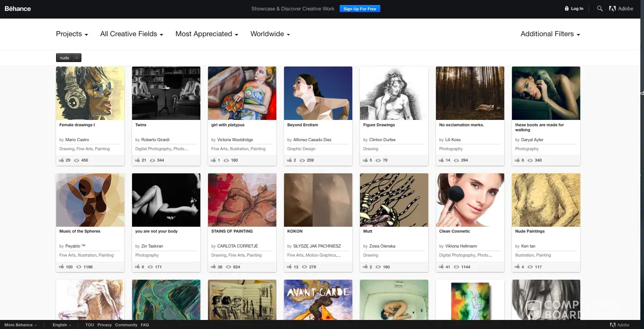The height and width of the screenshot is (329, 644).
Task: Click views eye icon on KOKON card
Action: [304, 267]
